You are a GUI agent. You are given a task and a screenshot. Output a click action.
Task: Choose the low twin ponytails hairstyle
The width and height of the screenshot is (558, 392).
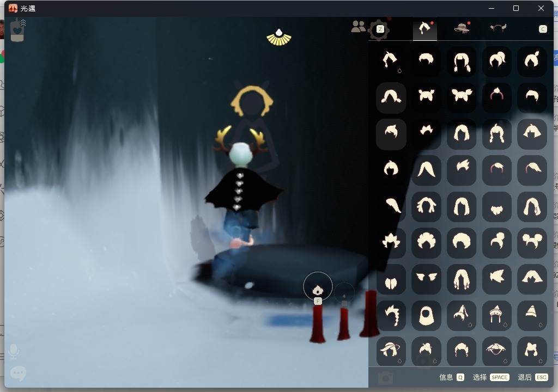(x=462, y=61)
